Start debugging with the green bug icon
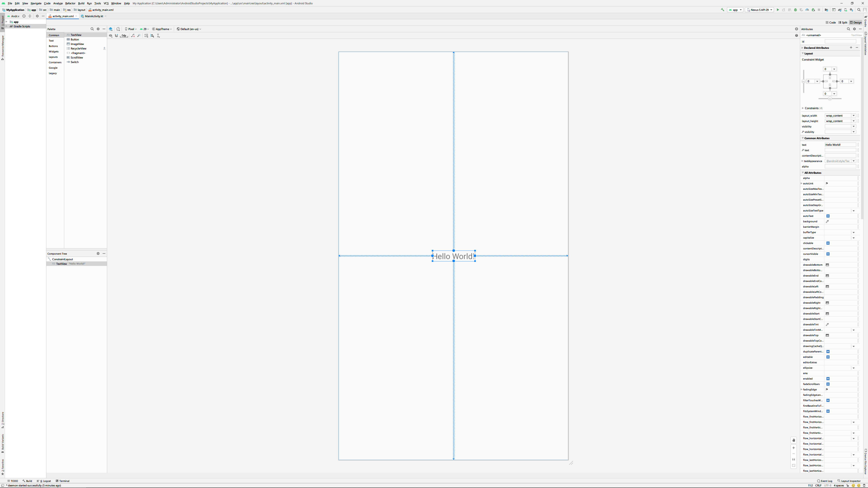 (796, 10)
